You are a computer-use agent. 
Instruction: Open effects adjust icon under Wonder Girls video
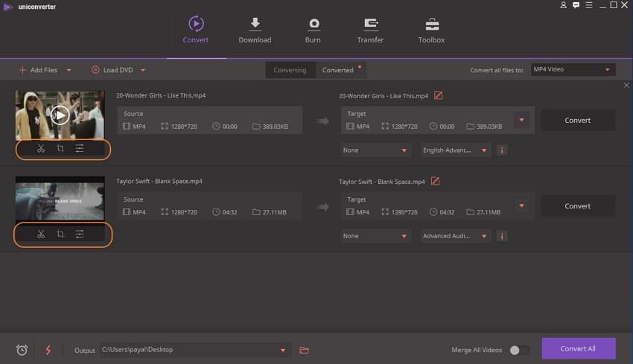point(80,148)
